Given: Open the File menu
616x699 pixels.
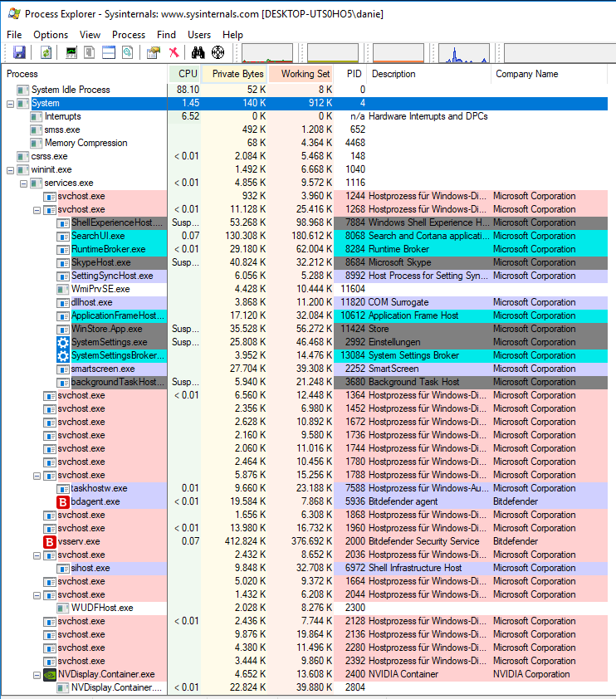Looking at the screenshot, I should 14,35.
